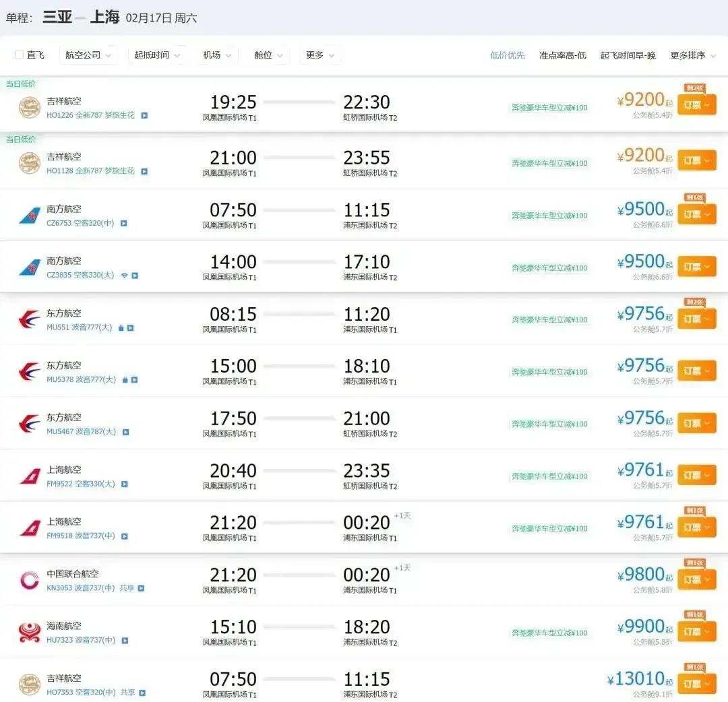Viewport: 728px width, 702px height.
Task: Book the 21:00 吉祥航空 HO1128 flight
Action: point(696,160)
